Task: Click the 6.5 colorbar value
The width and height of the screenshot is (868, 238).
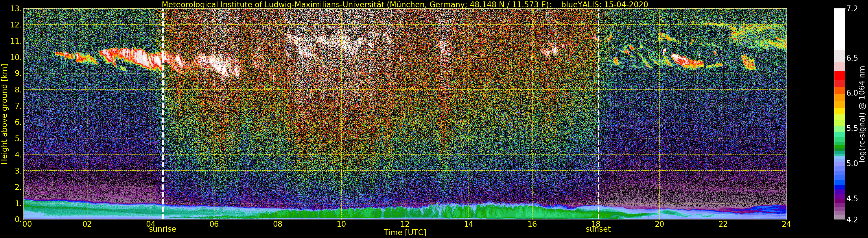Action: coord(852,58)
